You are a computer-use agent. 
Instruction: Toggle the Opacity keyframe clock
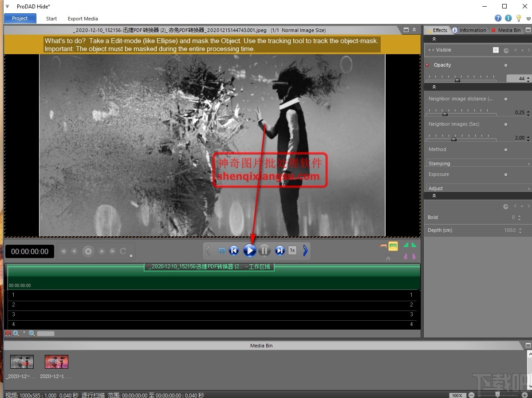[x=506, y=65]
